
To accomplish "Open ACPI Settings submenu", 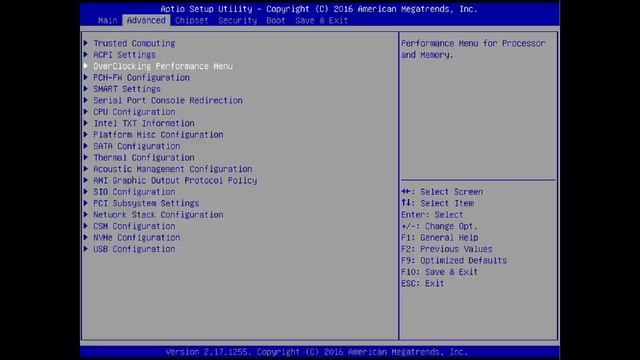I will coord(124,55).
